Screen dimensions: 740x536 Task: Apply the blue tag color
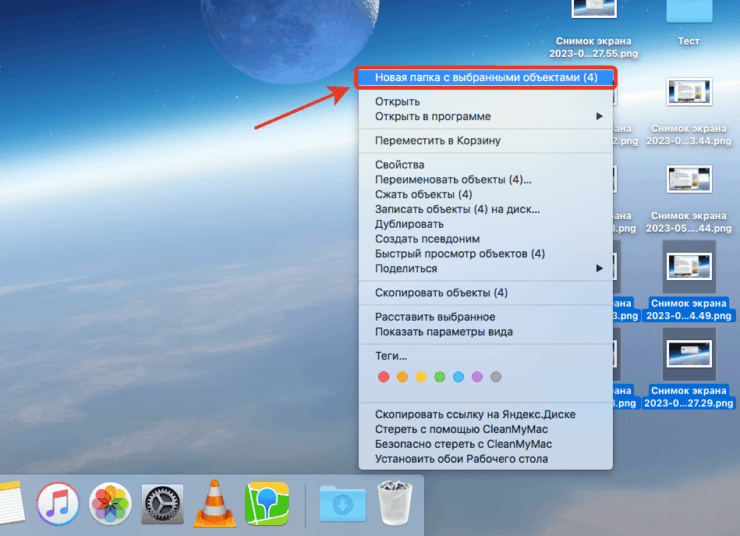(x=458, y=377)
